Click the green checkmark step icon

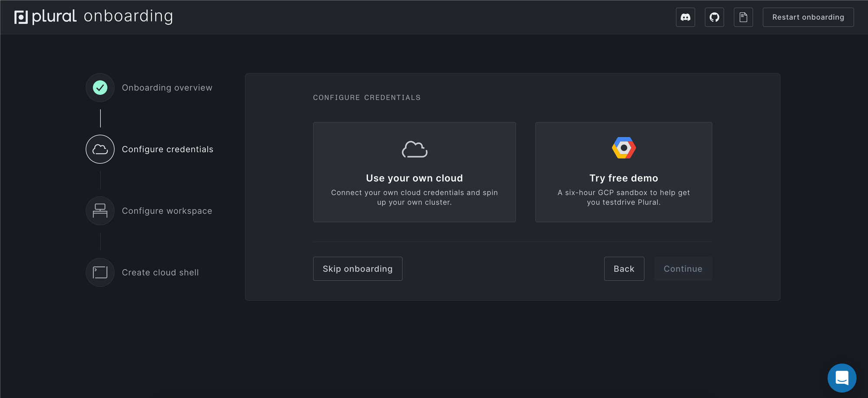tap(100, 88)
